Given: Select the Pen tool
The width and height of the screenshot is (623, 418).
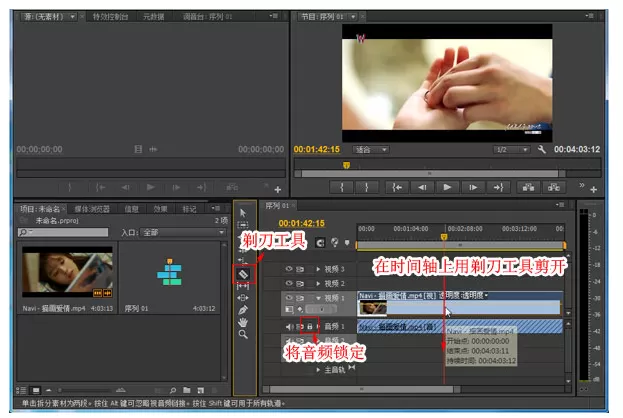Looking at the screenshot, I should [x=243, y=310].
